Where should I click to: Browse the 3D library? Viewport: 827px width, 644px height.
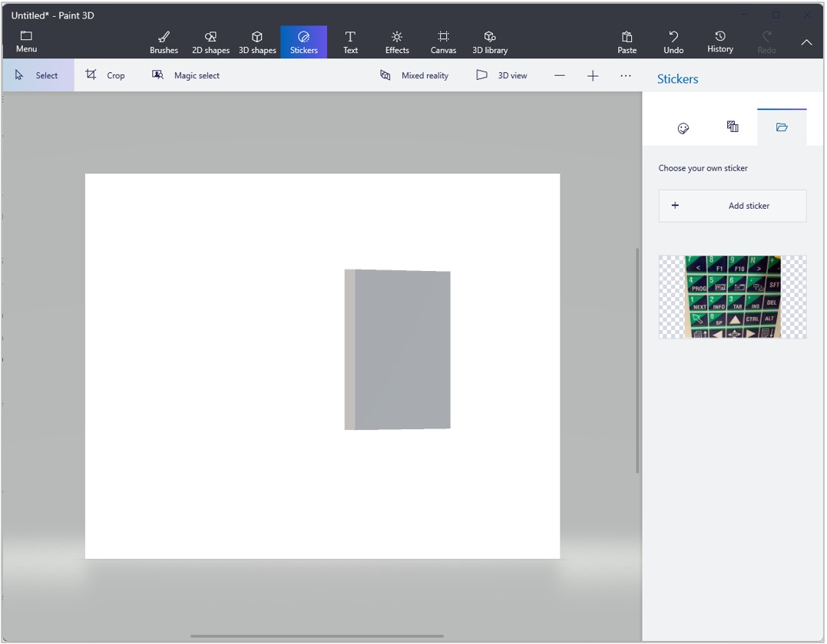coord(490,41)
